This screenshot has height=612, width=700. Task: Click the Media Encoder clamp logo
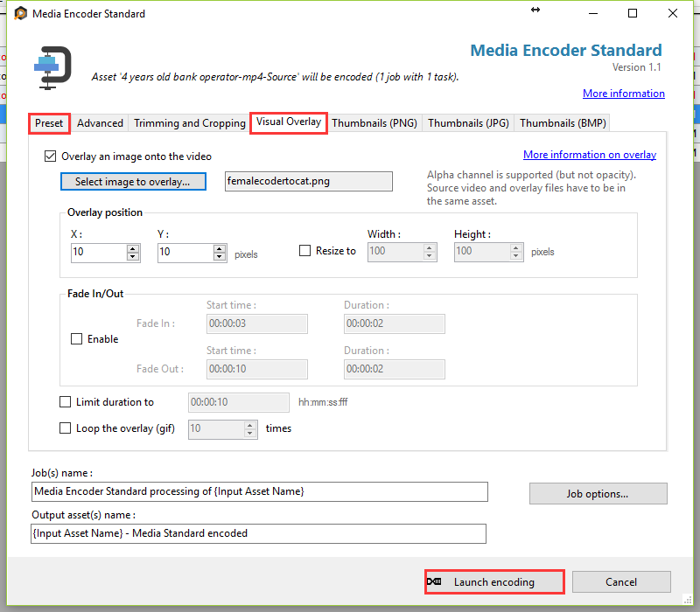coord(52,67)
